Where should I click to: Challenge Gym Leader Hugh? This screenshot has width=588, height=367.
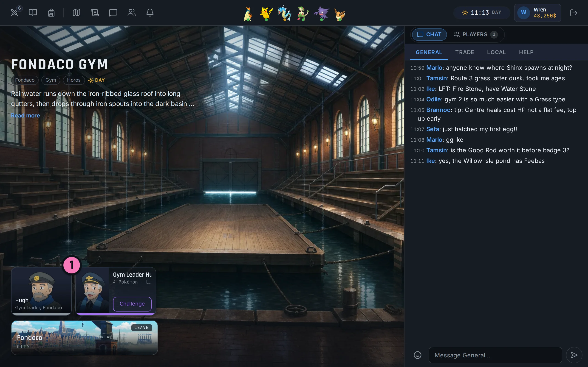click(x=132, y=304)
